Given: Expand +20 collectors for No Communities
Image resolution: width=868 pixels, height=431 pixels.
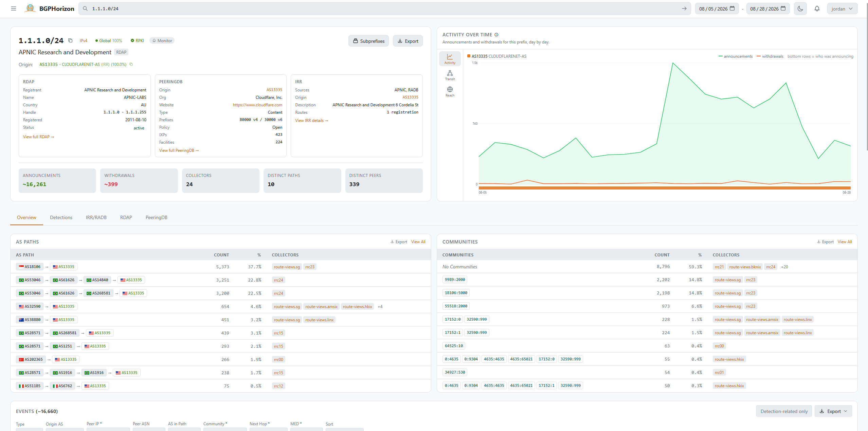Looking at the screenshot, I should point(784,267).
